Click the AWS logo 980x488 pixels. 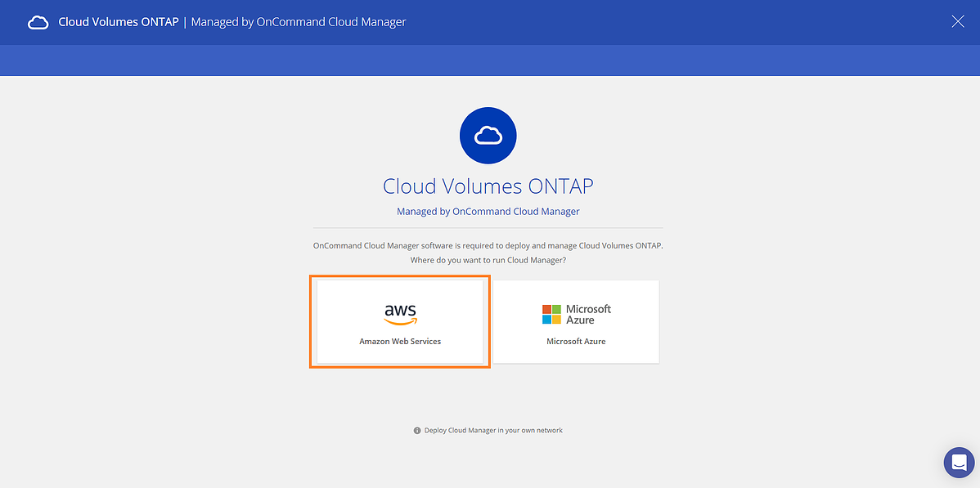coord(400,314)
